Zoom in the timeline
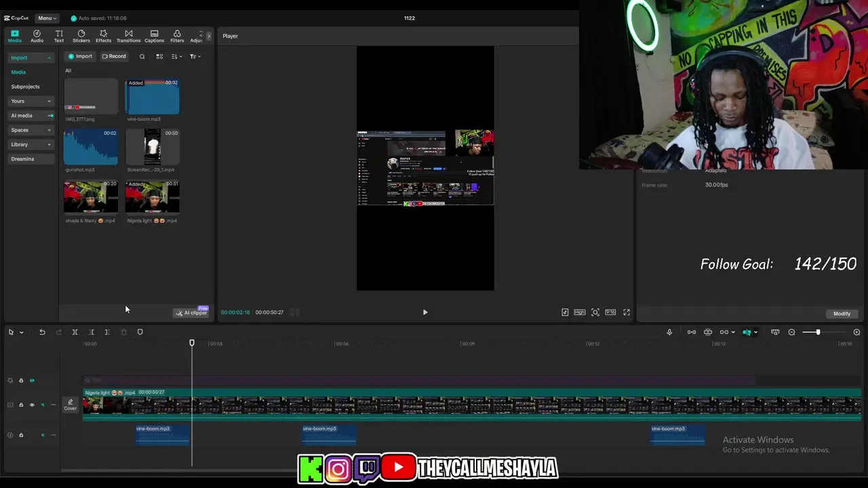 [x=856, y=332]
